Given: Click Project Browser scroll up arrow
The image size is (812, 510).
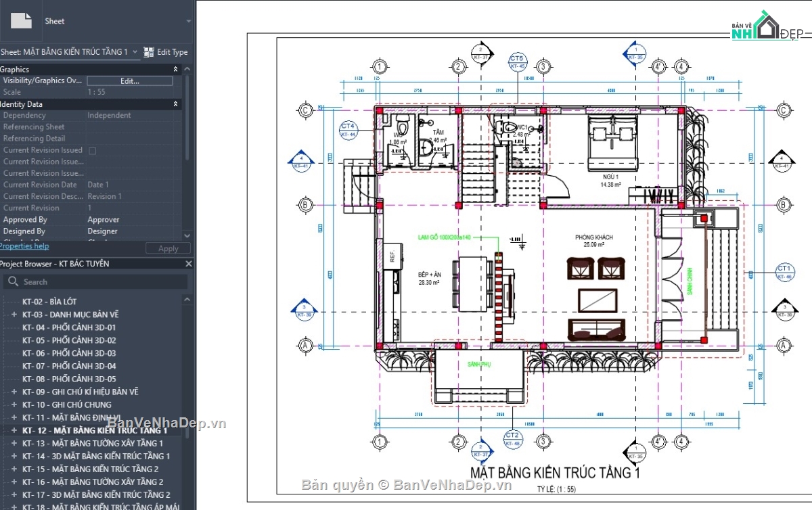Looking at the screenshot, I should 187,300.
